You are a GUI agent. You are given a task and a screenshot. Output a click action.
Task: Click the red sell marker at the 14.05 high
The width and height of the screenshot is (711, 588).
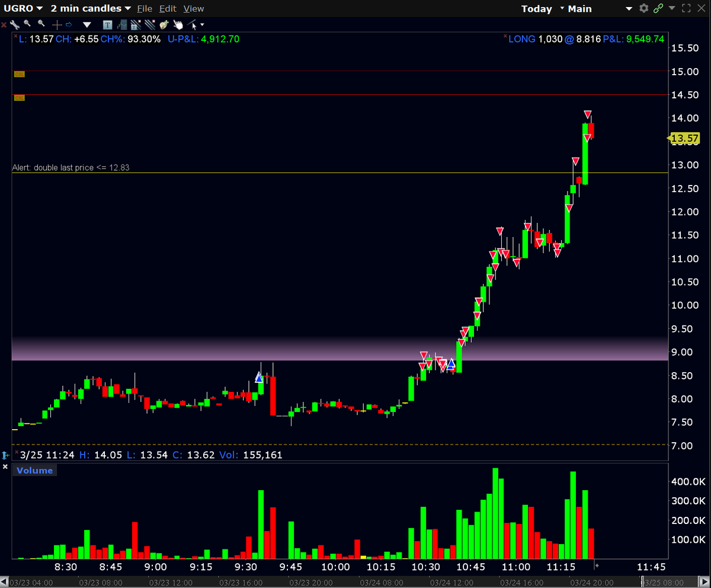(587, 114)
